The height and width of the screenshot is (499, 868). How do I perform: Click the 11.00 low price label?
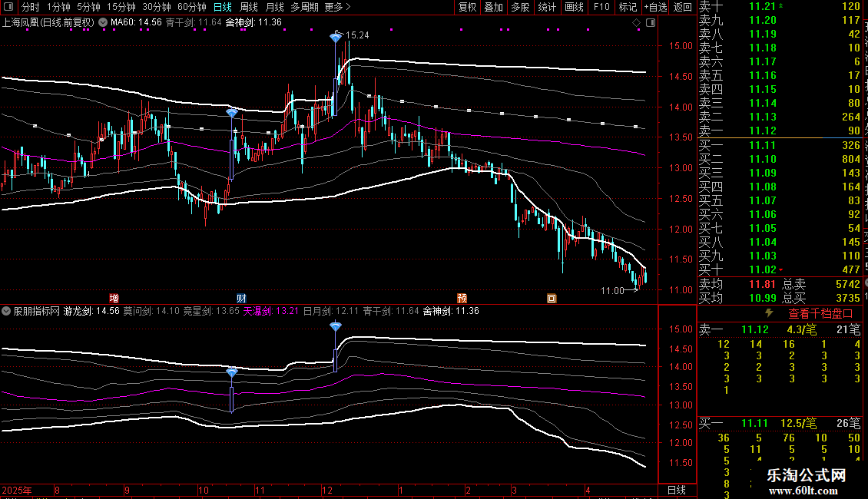[x=612, y=290]
